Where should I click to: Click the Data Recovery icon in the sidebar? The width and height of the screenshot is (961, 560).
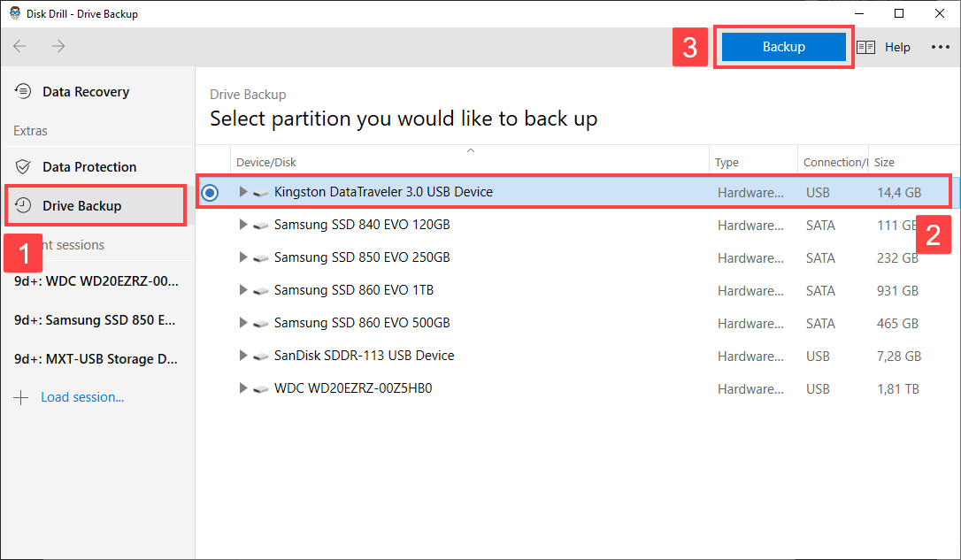coord(23,91)
